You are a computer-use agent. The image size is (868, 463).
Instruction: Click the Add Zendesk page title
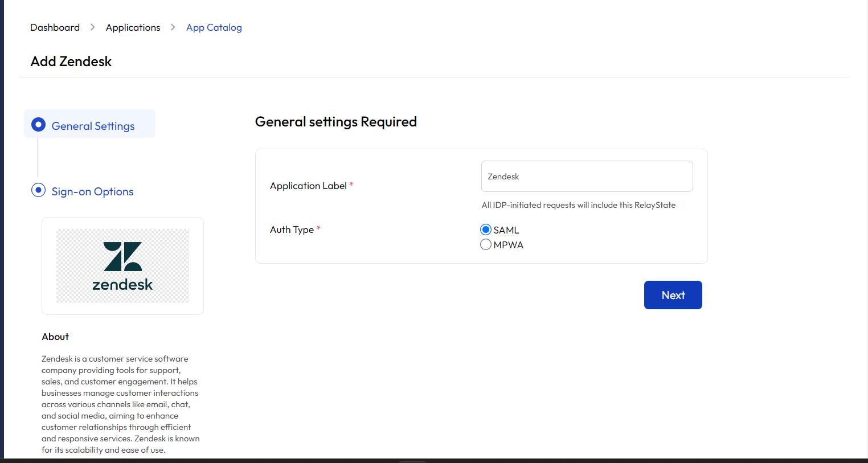click(x=71, y=62)
